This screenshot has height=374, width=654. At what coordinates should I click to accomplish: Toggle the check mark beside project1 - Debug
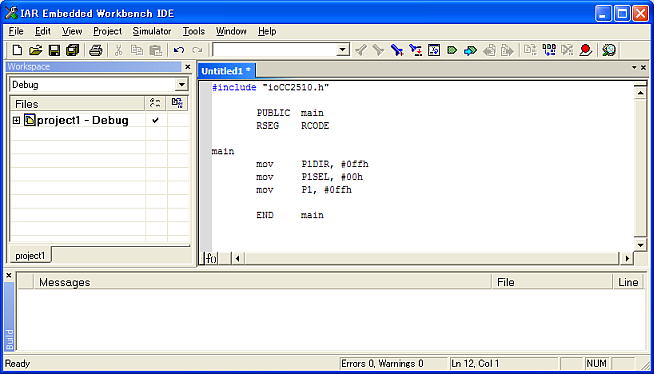pos(156,120)
